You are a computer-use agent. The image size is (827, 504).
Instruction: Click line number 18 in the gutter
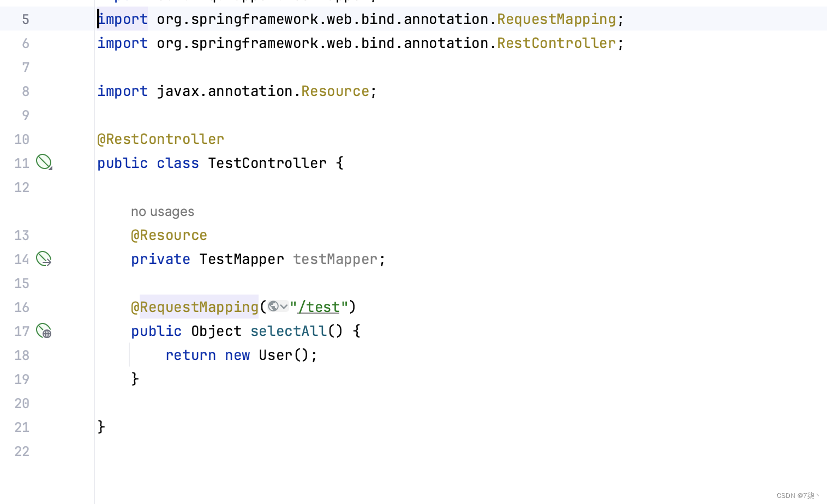[x=22, y=356]
